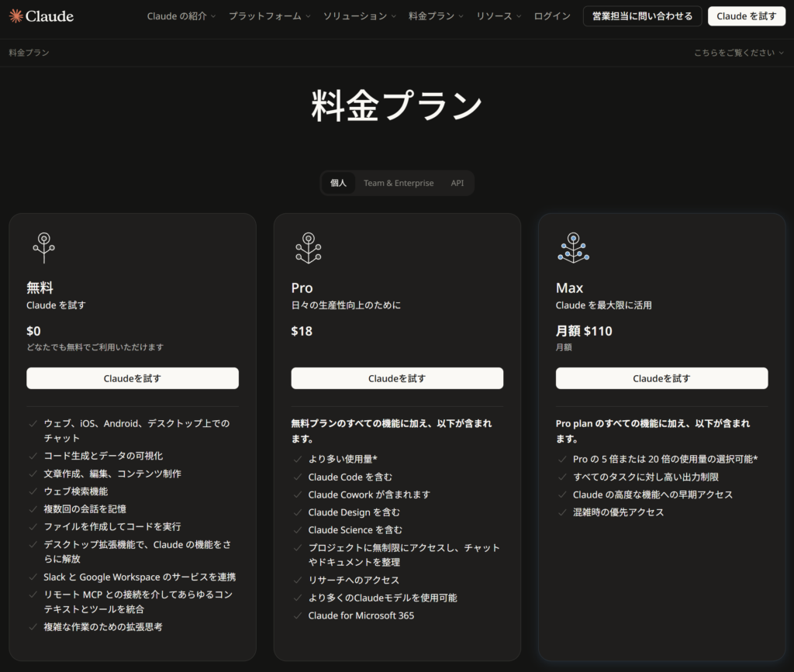Click the header Claude を試す button
794x672 pixels.
[747, 16]
